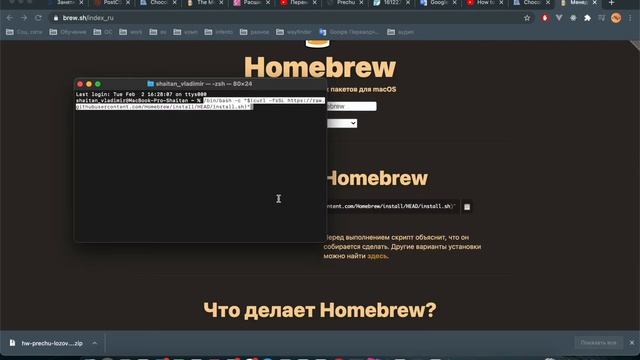Minimize Terminal with the yellow button
Image resolution: width=640 pixels, height=360 pixels.
[x=89, y=84]
